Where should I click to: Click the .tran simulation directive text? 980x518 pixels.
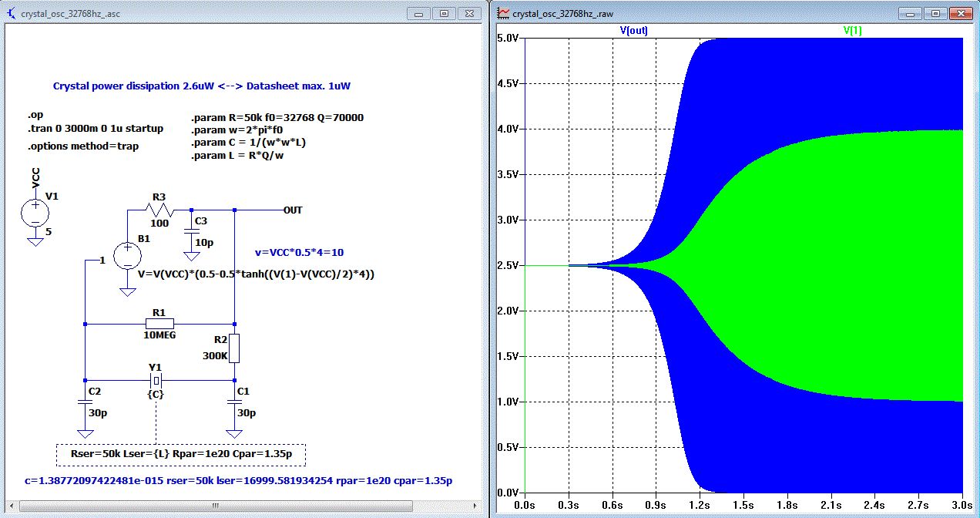[96, 129]
